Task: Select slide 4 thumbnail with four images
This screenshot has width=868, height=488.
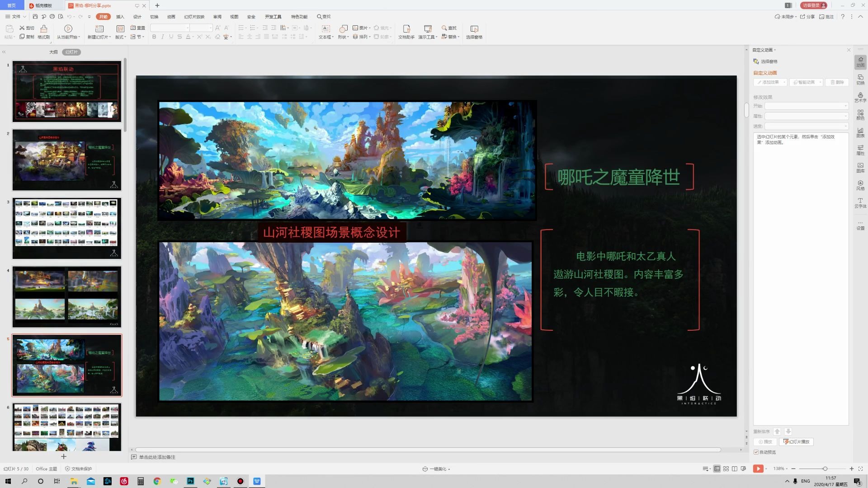Action: 67,297
